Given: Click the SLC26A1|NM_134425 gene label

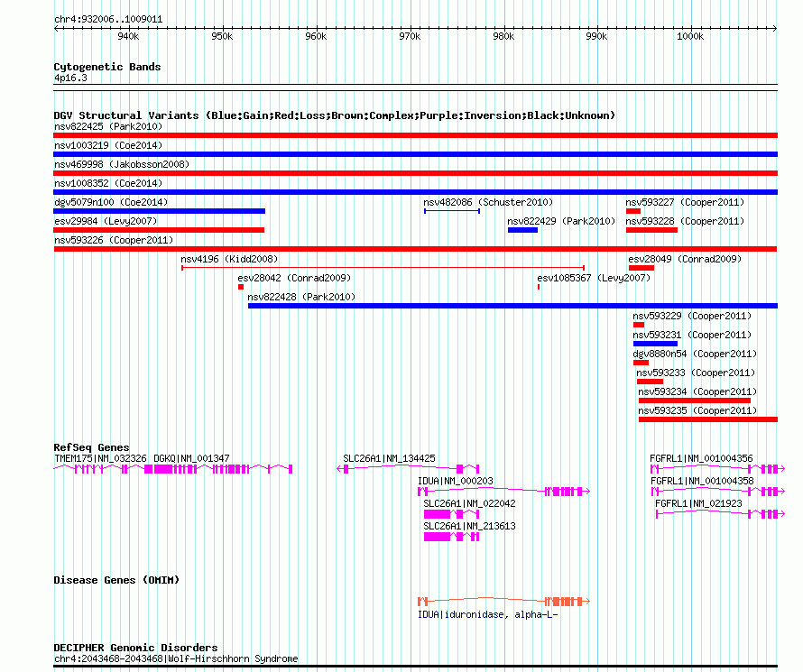Looking at the screenshot, I should 389,458.
